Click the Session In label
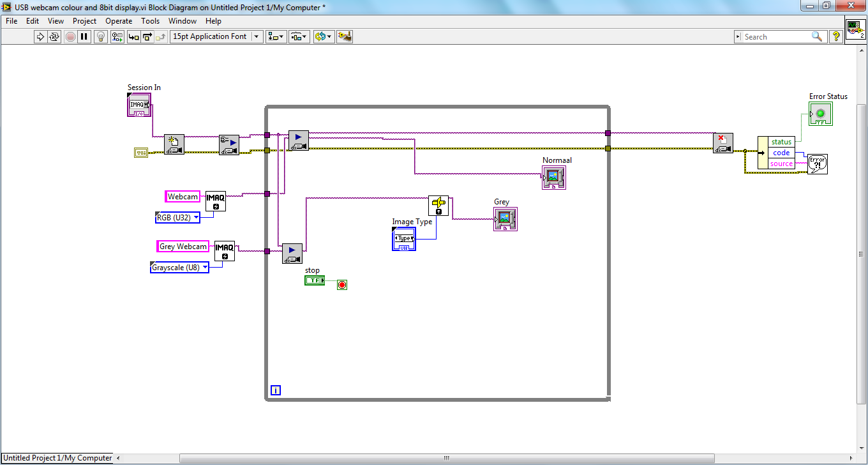868x465 pixels. point(144,88)
